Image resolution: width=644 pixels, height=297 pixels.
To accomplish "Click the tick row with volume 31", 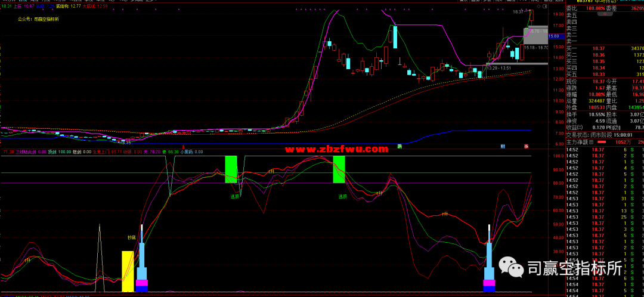I will [x=605, y=199].
